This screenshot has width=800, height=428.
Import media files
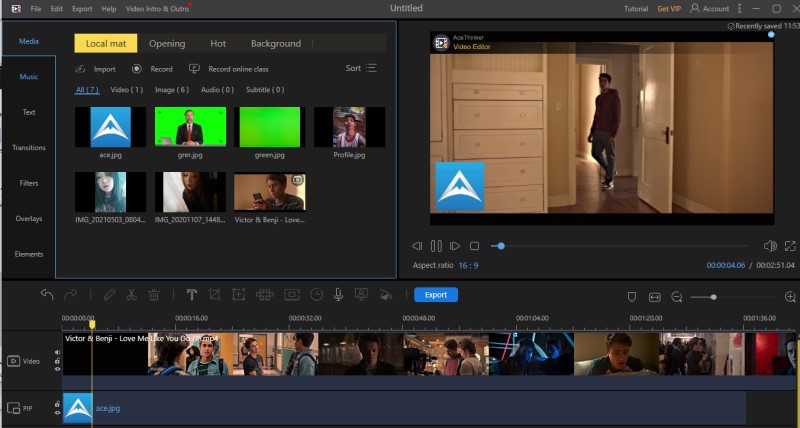95,69
